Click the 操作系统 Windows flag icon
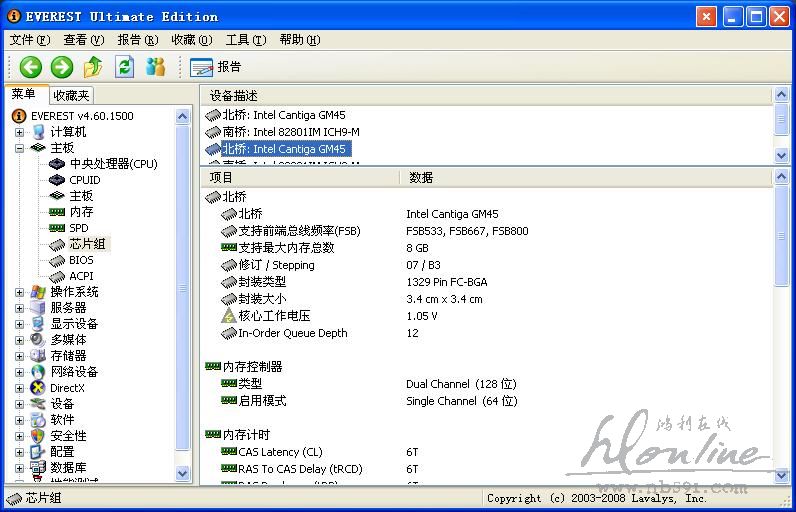This screenshot has height=512, width=796. (38, 292)
